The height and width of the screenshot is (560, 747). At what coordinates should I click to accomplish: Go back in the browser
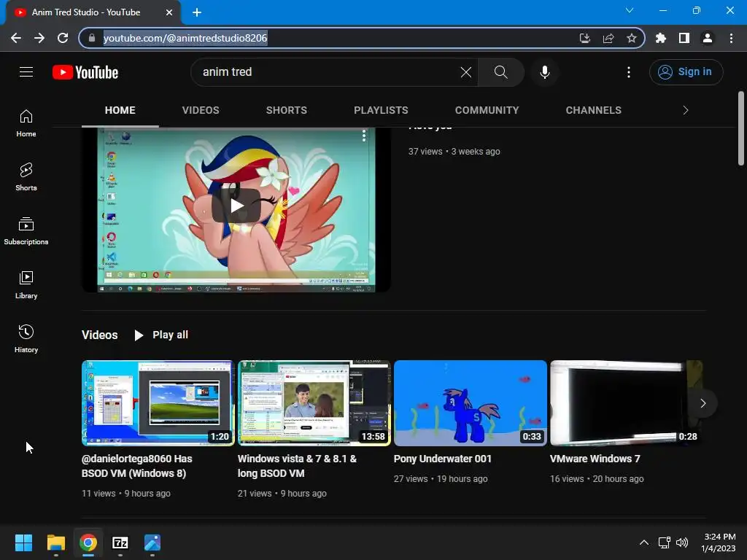16,38
